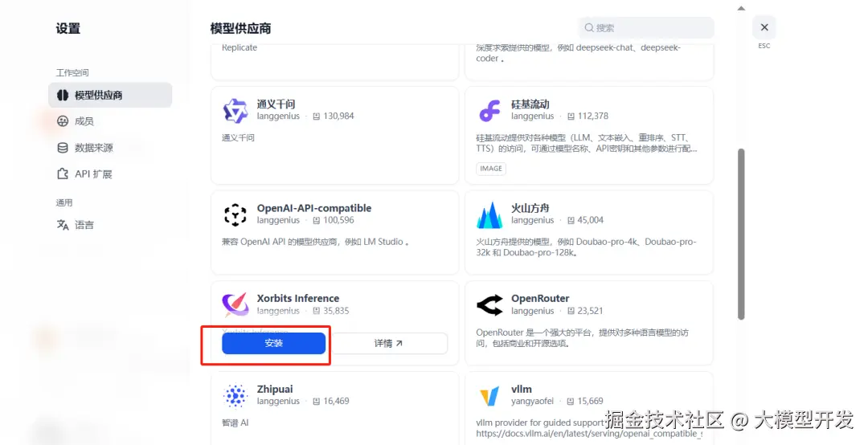Screen dimensions: 868x445
Task: Click the OpenRouter description text
Action: 583,337
